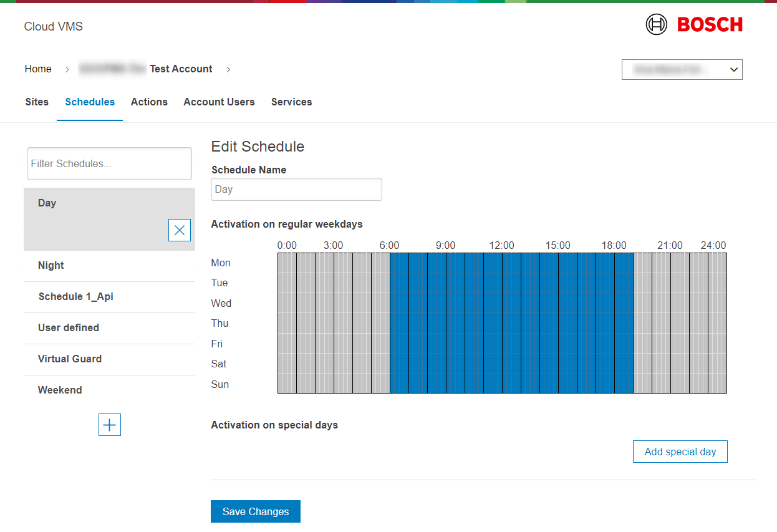Delete the Day schedule with X icon
The height and width of the screenshot is (532, 777).
pos(180,230)
